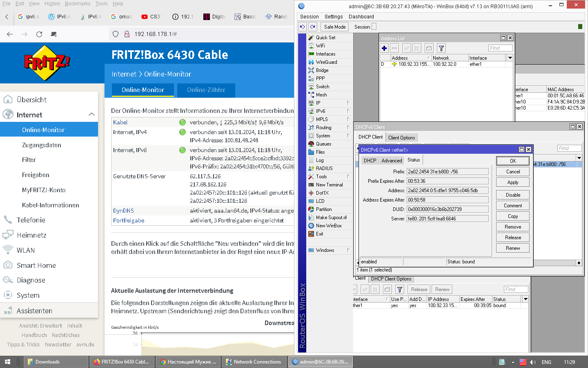Open WireGuard from the WinBox sidebar
The height and width of the screenshot is (368, 588).
click(326, 62)
